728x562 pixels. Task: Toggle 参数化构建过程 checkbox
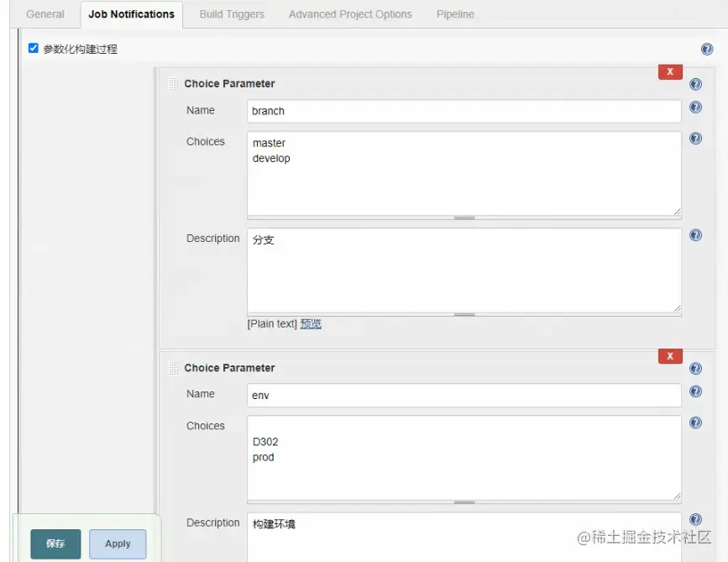[x=34, y=48]
